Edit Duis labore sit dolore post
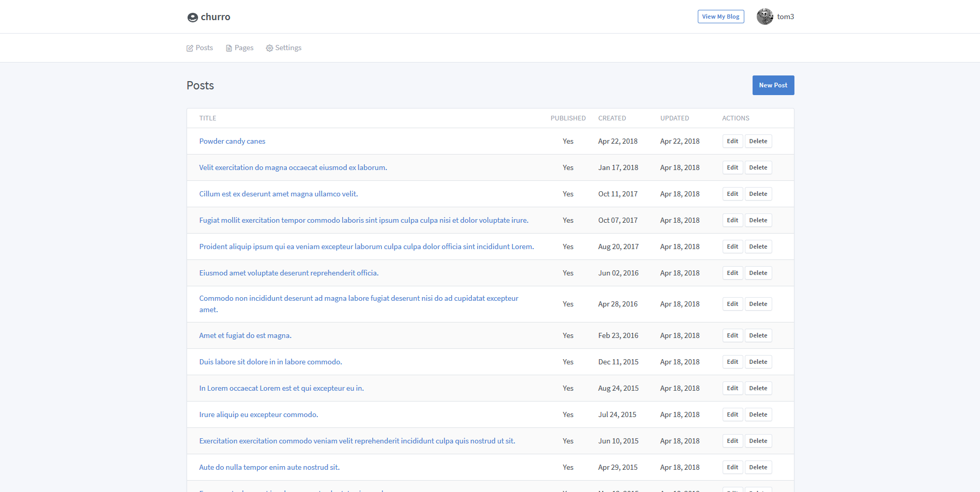 point(732,362)
